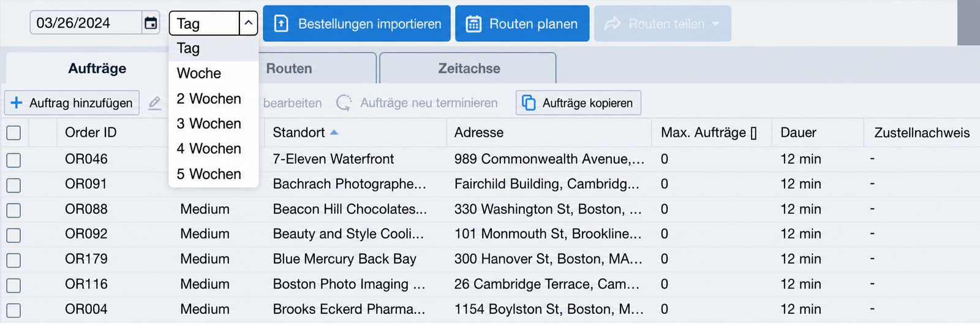Click the Aufträge kopieren copy icon
980x325 pixels.
[x=529, y=103]
